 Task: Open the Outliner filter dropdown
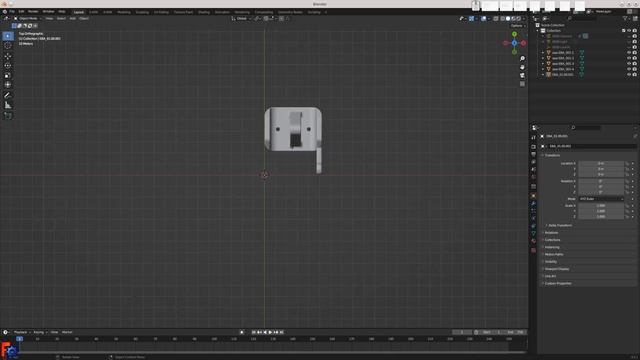pyautogui.click(x=626, y=18)
